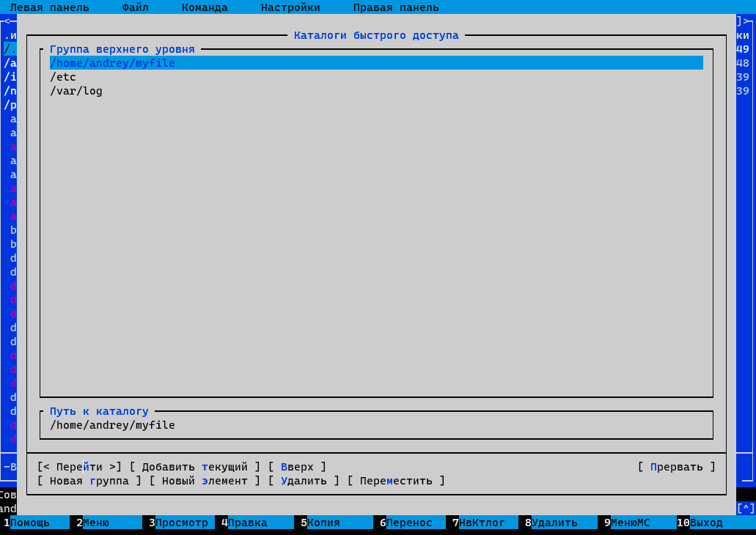This screenshot has width=756, height=535.
Task: Click the path in Путь к каталогу field
Action: pos(112,425)
